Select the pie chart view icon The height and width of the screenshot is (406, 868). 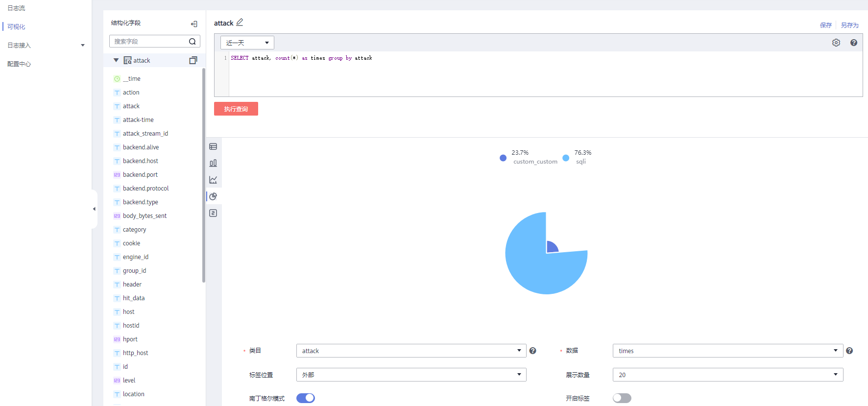213,196
